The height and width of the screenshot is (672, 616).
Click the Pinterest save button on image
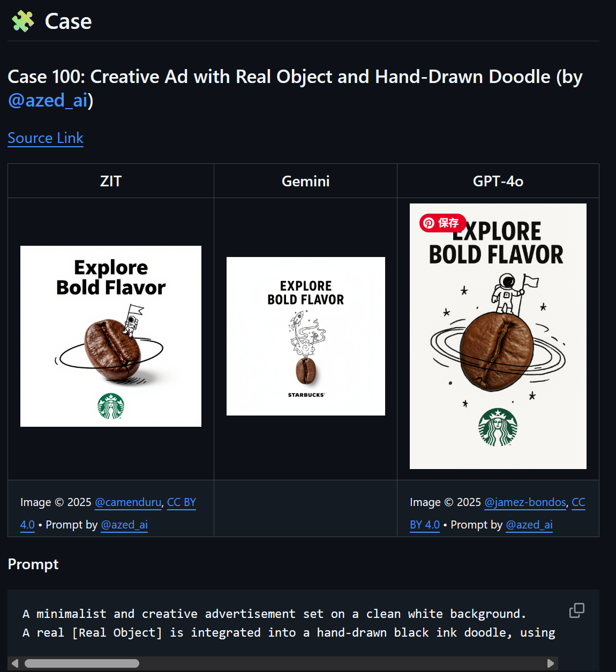tap(442, 223)
